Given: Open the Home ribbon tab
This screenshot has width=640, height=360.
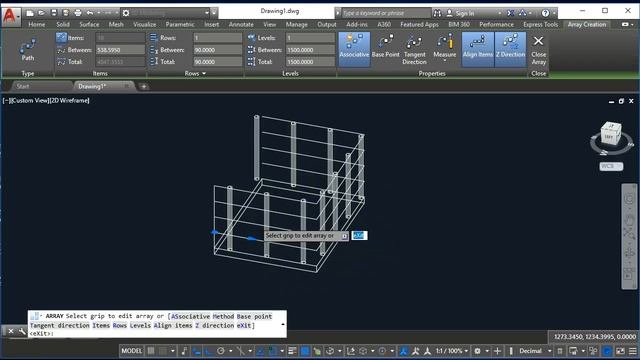Looking at the screenshot, I should 37,24.
